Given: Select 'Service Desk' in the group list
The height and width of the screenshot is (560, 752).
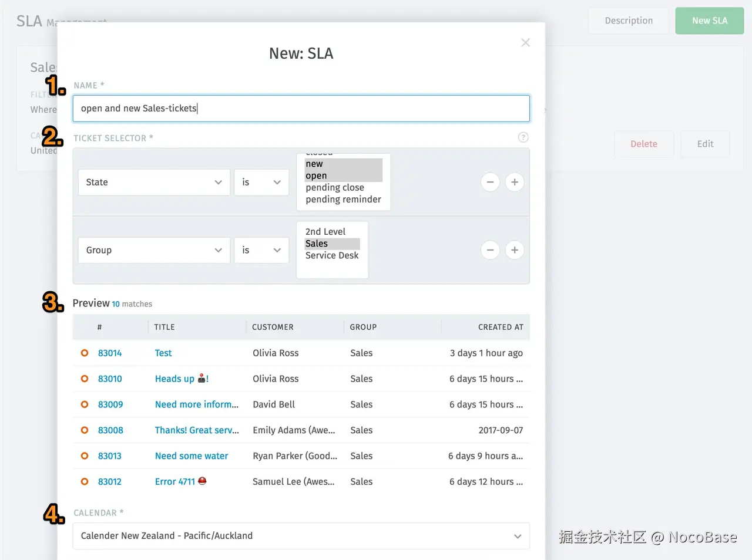Looking at the screenshot, I should pos(332,255).
